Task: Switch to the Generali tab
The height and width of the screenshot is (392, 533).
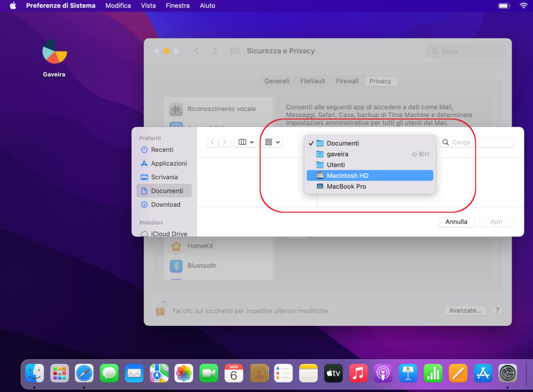Action: click(277, 81)
